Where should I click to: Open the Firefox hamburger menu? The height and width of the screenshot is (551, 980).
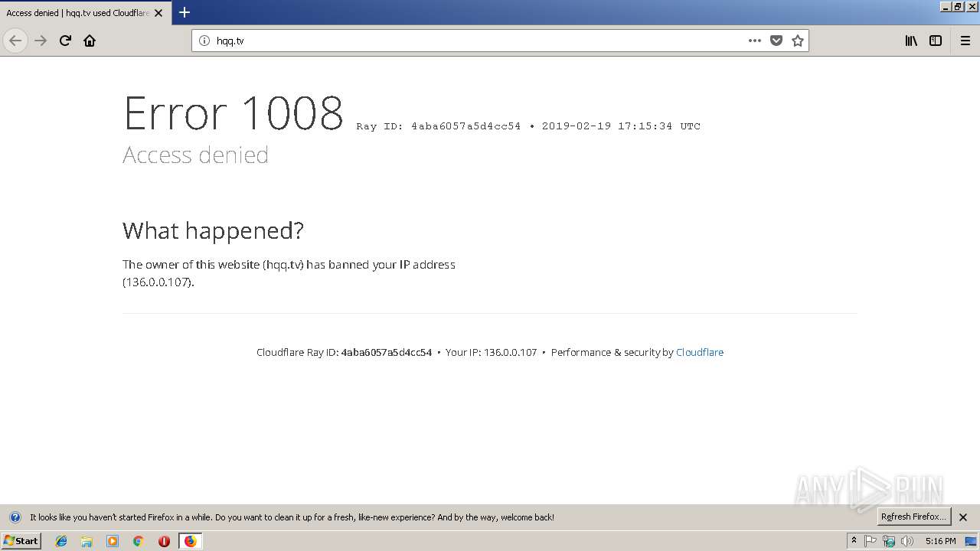pos(965,41)
